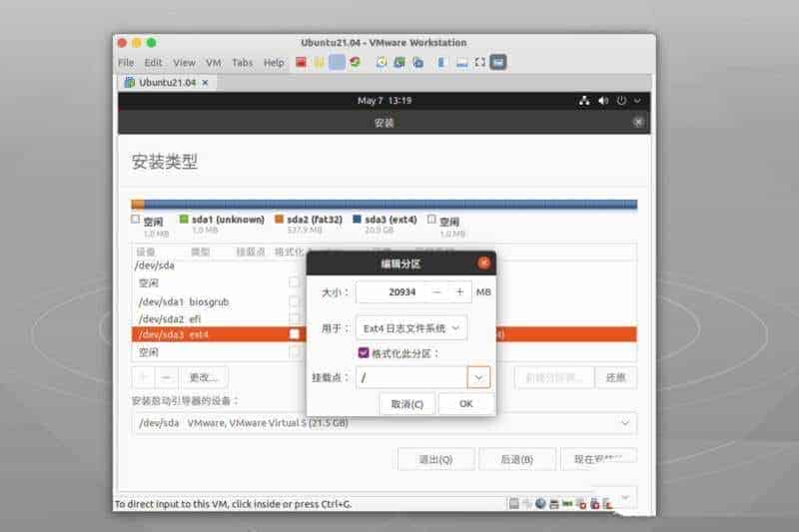Click the red Power Off toolbar icon

[301, 62]
